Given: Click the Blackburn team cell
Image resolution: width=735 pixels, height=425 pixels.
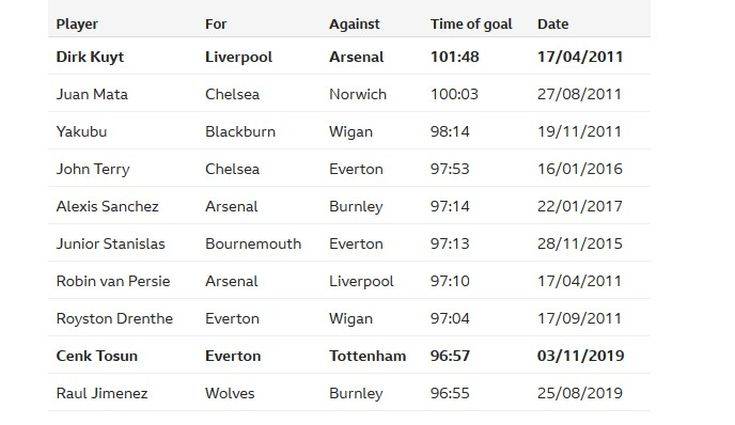Looking at the screenshot, I should [239, 131].
